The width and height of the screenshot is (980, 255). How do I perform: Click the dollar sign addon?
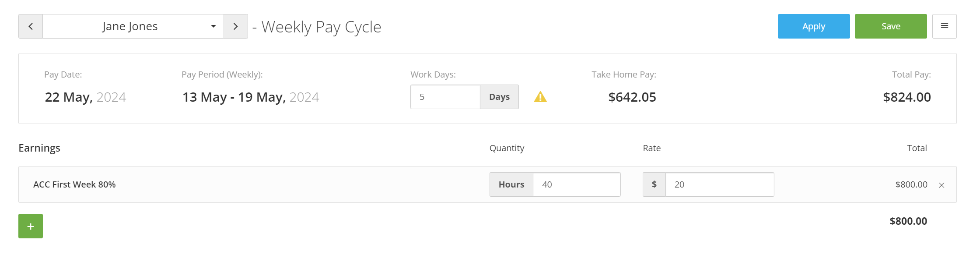point(654,184)
